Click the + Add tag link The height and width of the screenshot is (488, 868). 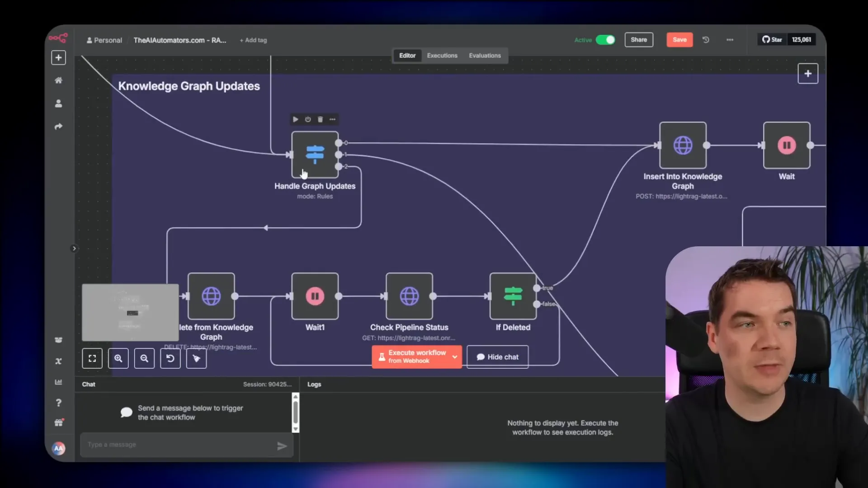coord(253,40)
